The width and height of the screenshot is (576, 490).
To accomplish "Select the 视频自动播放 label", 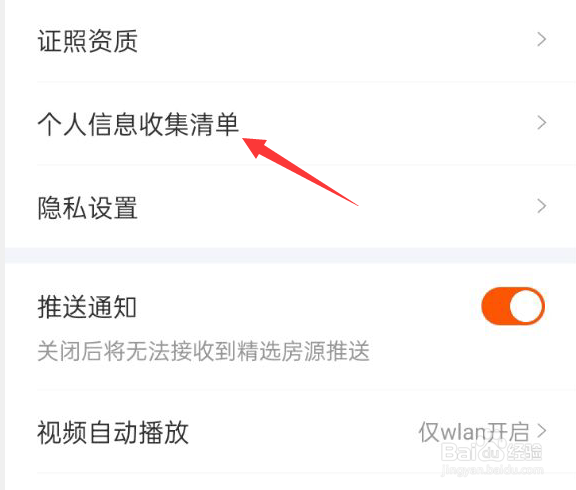I will coord(113,433).
